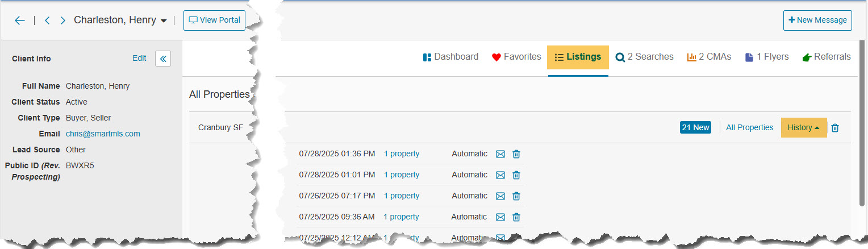The image size is (868, 249).
Task: Open the chris@smartmls.com email link
Action: pyautogui.click(x=103, y=134)
